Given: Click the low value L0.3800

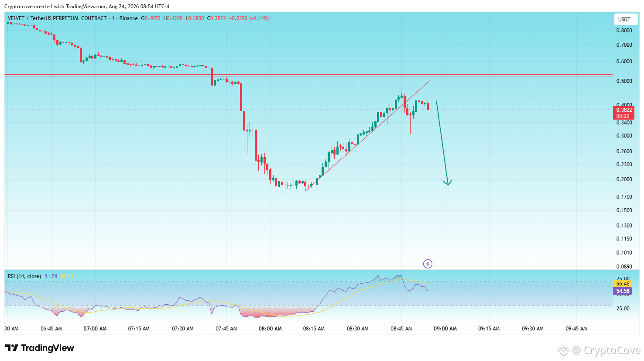Looking at the screenshot, I should tap(195, 18).
